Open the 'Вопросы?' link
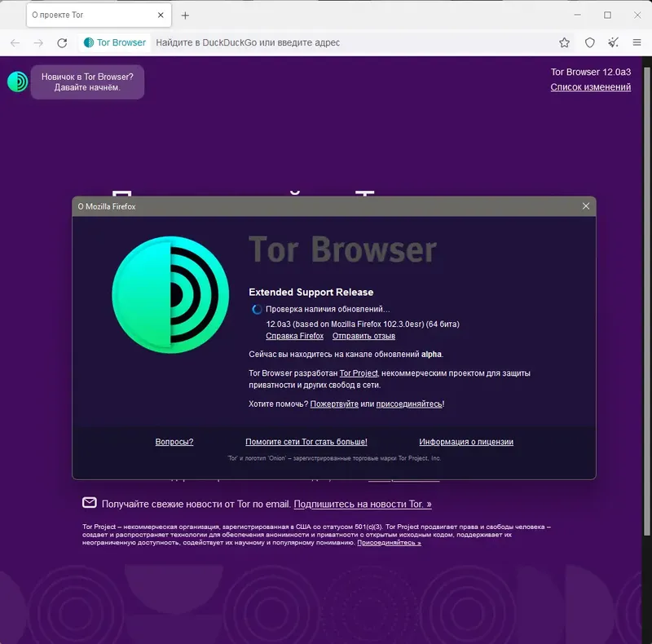Screen dimensions: 652x644 point(174,442)
